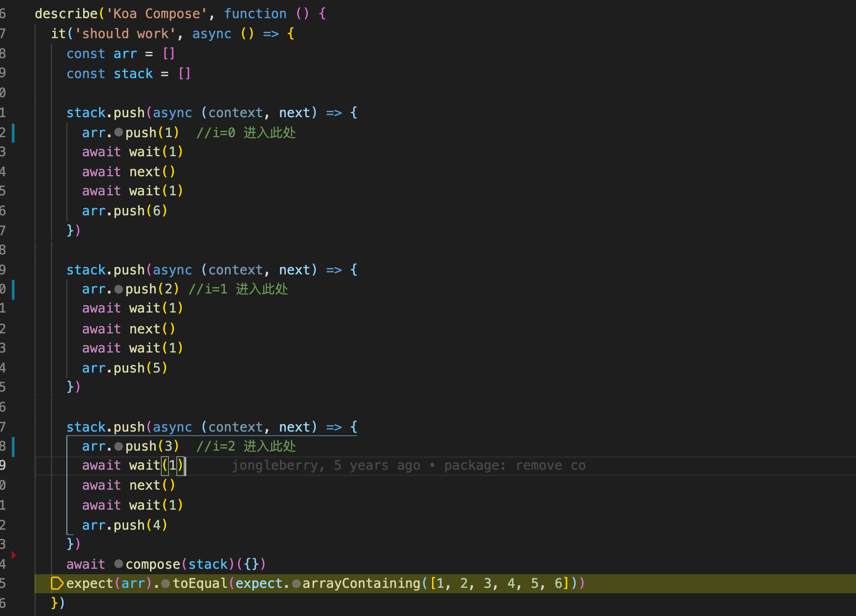Click the 'arr.push(5)' statement
This screenshot has width=856, height=616.
pyautogui.click(x=125, y=368)
